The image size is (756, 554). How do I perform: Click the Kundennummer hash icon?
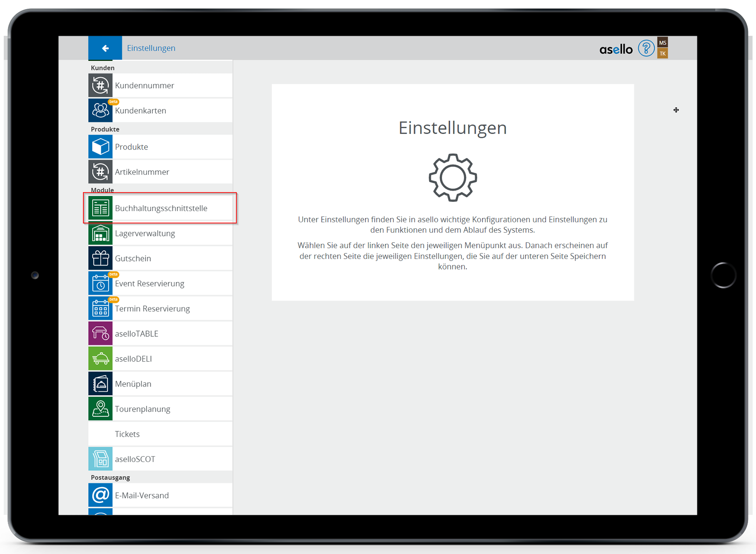click(100, 86)
